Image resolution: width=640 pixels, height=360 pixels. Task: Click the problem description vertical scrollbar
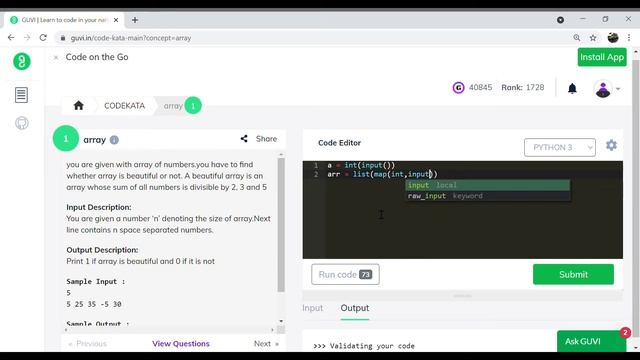281,224
